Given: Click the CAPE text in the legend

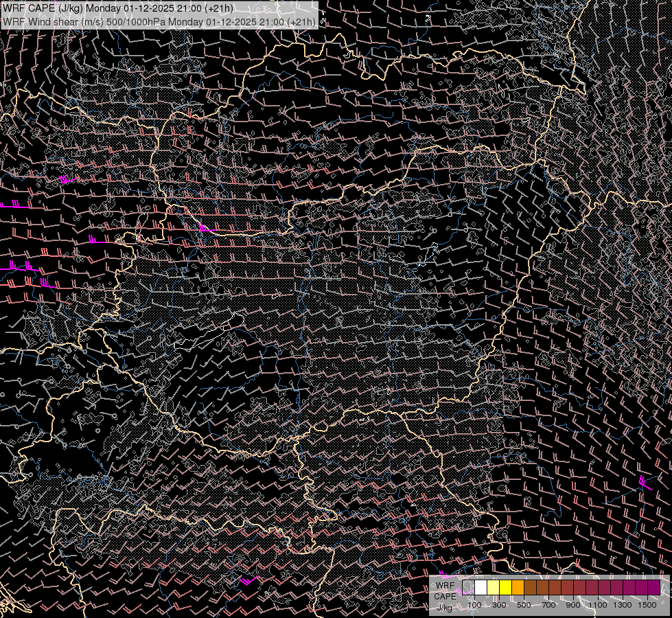Looking at the screenshot, I should 445,596.
